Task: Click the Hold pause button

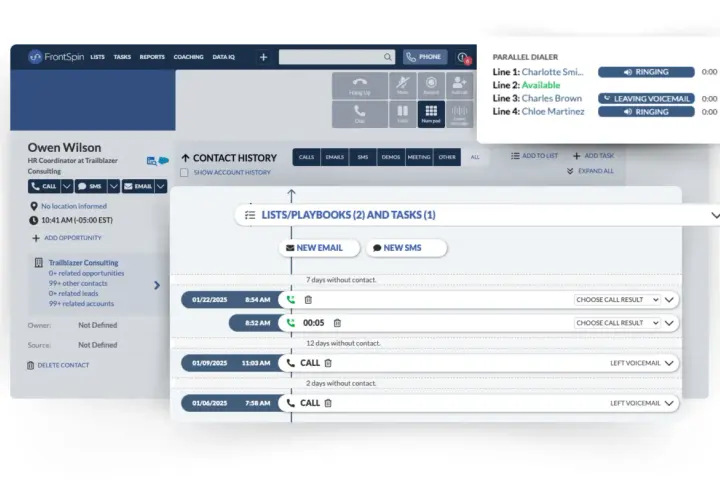Action: click(x=403, y=114)
